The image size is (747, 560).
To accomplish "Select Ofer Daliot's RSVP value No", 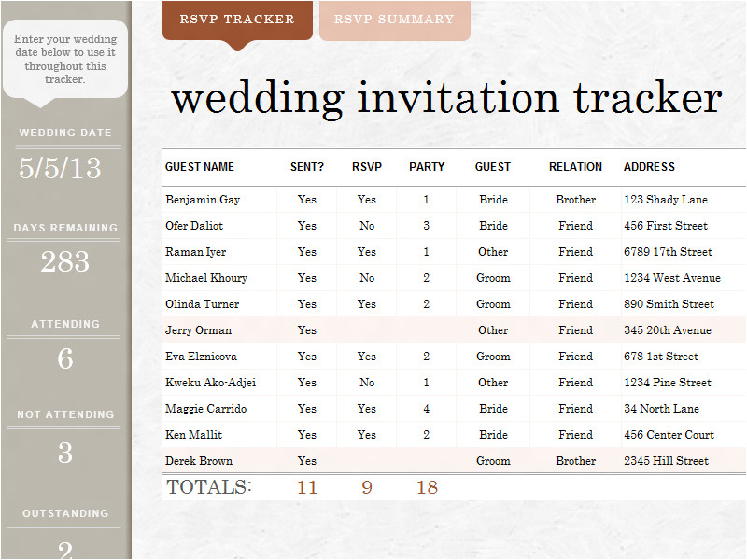I will point(367,226).
